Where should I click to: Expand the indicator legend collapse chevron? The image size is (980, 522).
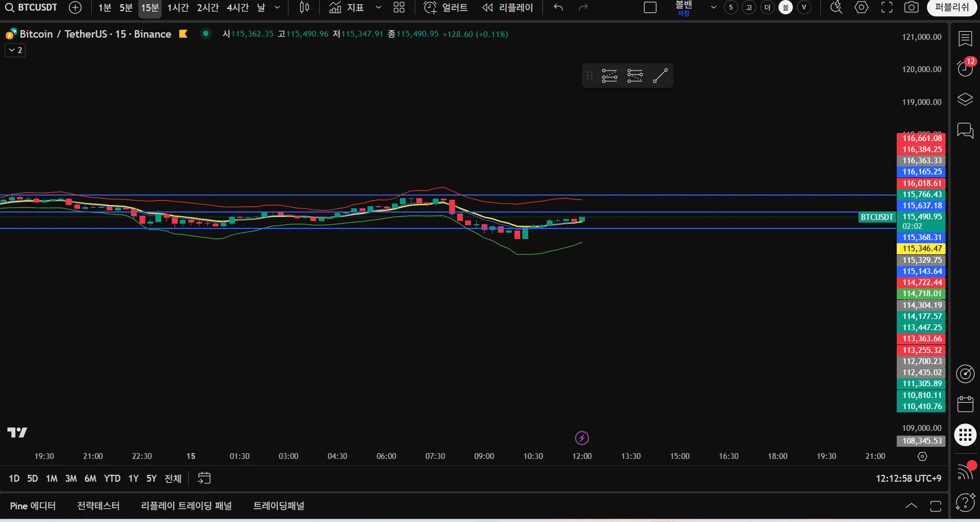15,50
